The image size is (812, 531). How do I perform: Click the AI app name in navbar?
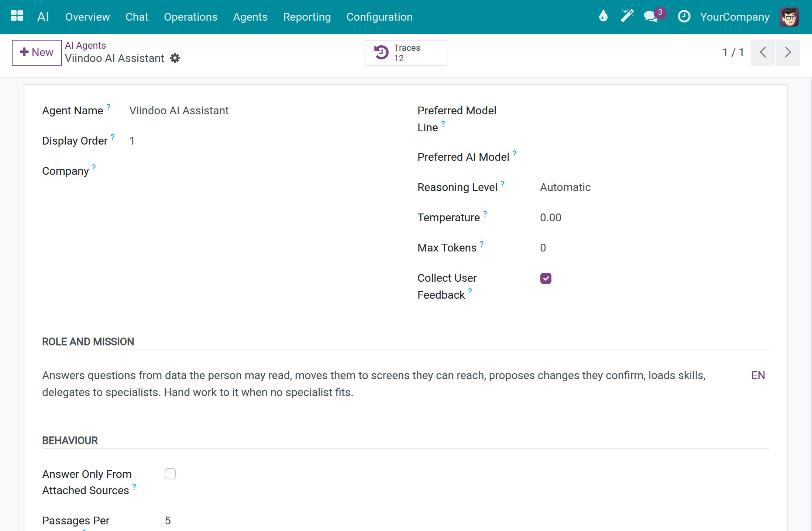coord(43,17)
